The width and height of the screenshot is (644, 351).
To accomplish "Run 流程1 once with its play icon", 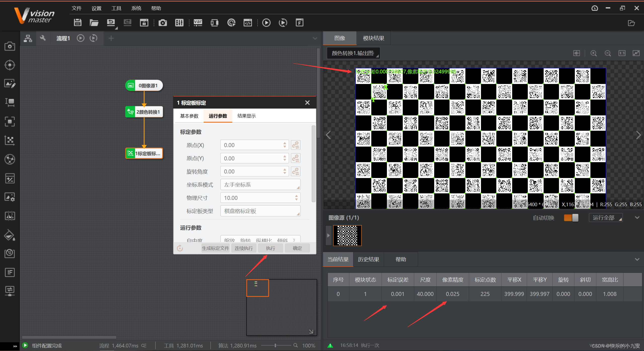I will pyautogui.click(x=80, y=38).
